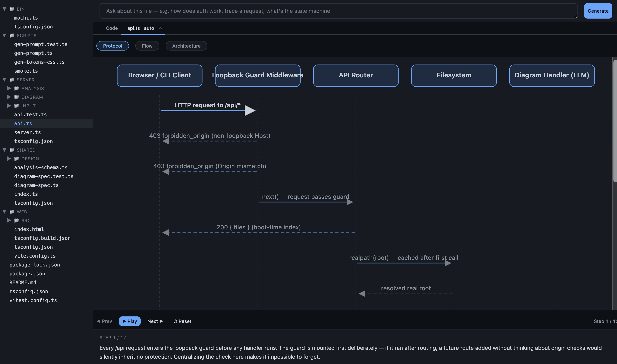The image size is (617, 364).
Task: Expand the ANALYSIS subfolder arrow
Action: click(9, 88)
